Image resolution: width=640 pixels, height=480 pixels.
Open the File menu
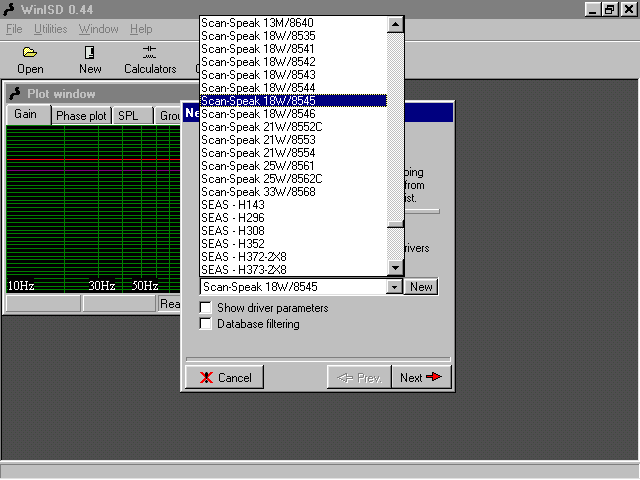14,29
